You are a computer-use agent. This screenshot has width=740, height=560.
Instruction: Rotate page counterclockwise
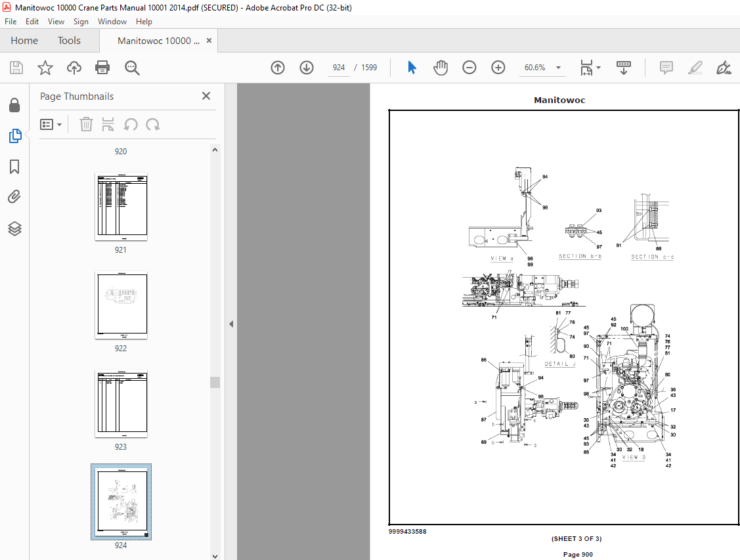coord(131,125)
